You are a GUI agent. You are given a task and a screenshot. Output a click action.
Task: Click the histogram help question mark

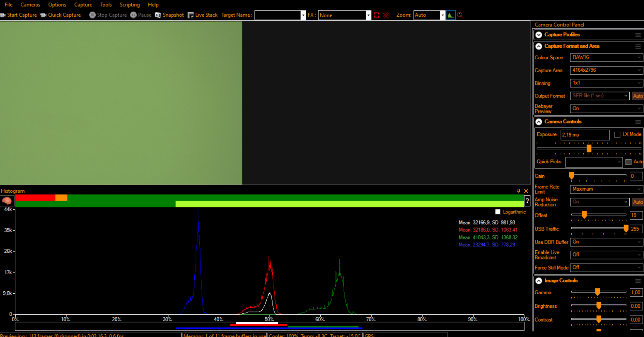tap(527, 201)
